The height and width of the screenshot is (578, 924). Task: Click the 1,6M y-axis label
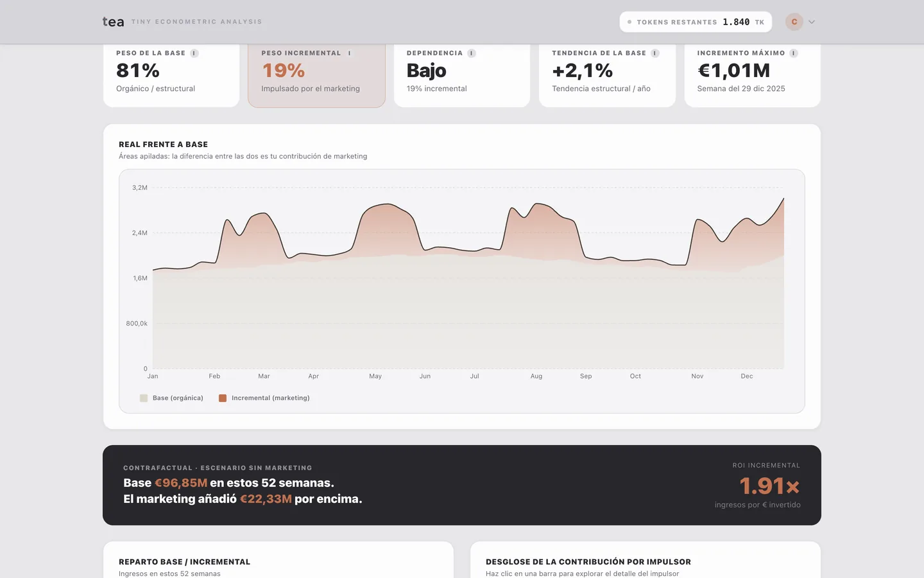tap(140, 278)
